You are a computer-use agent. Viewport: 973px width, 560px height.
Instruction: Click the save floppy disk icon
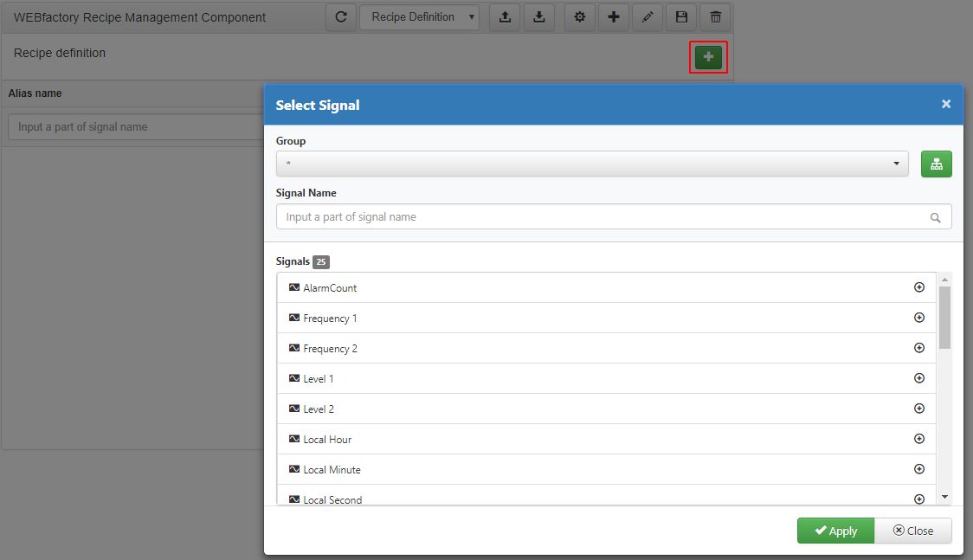681,16
